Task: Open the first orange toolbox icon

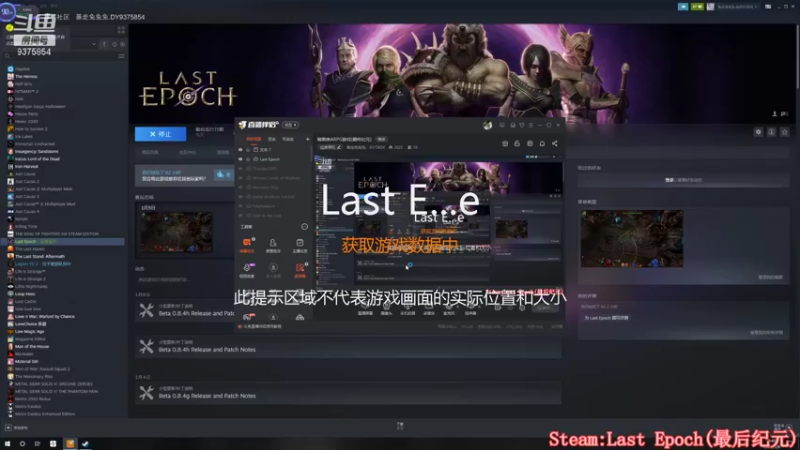Action: pyautogui.click(x=247, y=245)
